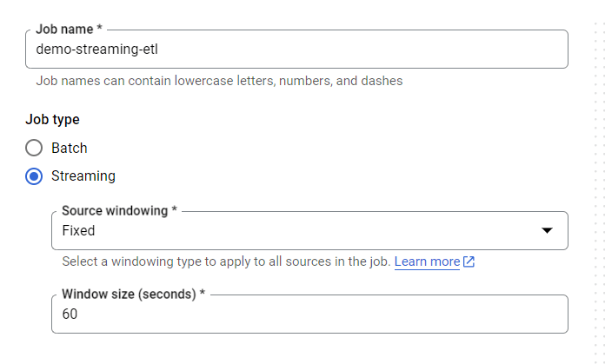Focus the Window size (seconds) field
Viewport: 605px width, 364px height.
[x=309, y=314]
